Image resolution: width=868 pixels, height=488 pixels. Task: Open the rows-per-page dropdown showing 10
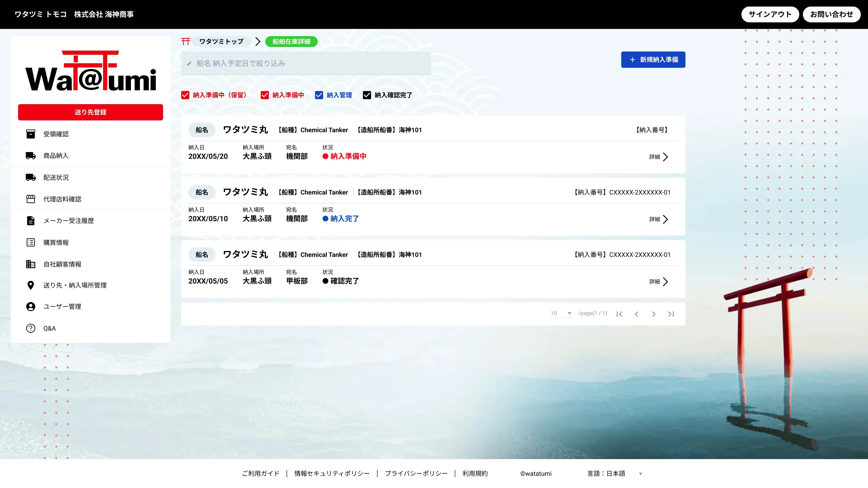point(561,313)
